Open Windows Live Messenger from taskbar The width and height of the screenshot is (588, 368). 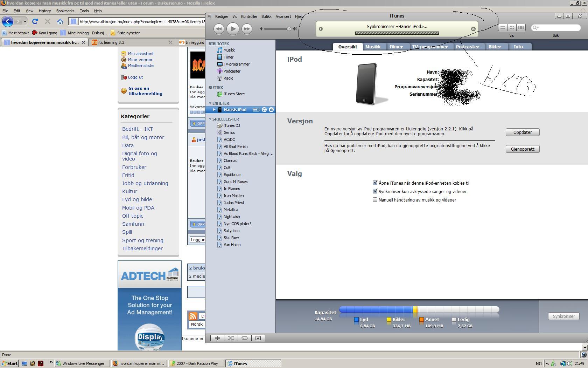83,363
